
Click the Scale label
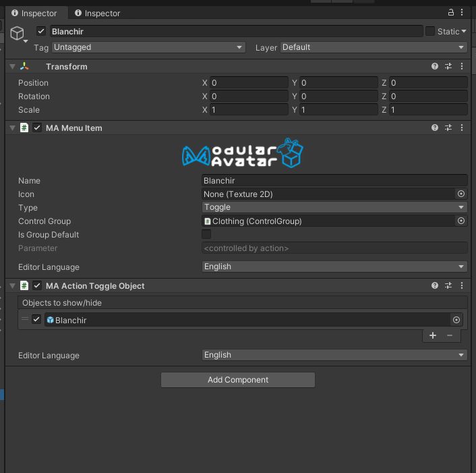[29, 110]
